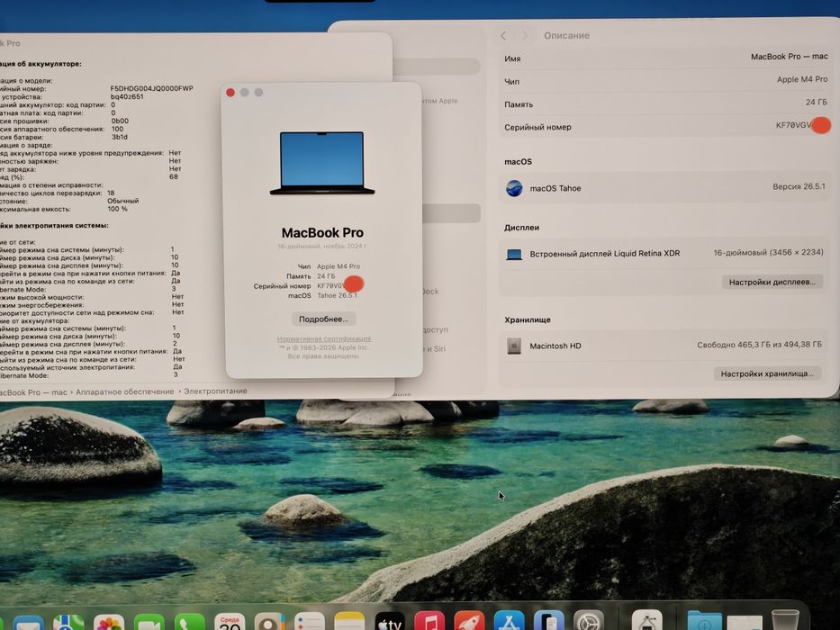Open Calendar from the Dock
This screenshot has height=630, width=840.
230,622
